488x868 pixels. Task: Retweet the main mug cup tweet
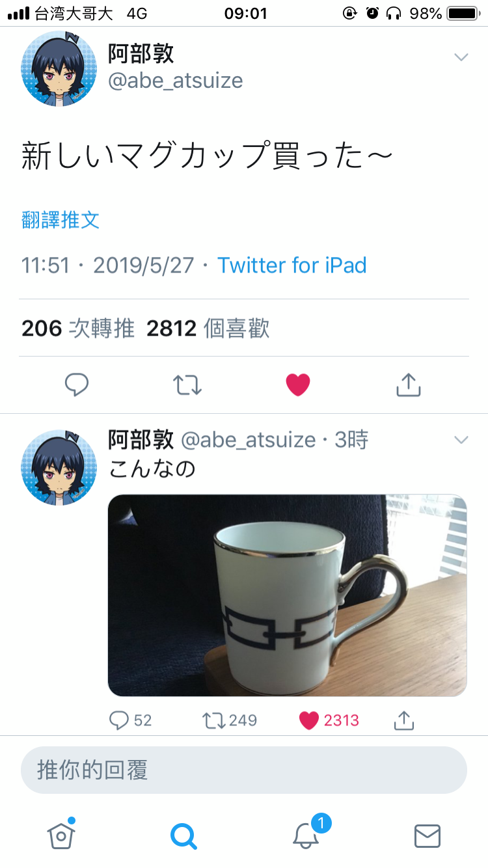click(187, 385)
